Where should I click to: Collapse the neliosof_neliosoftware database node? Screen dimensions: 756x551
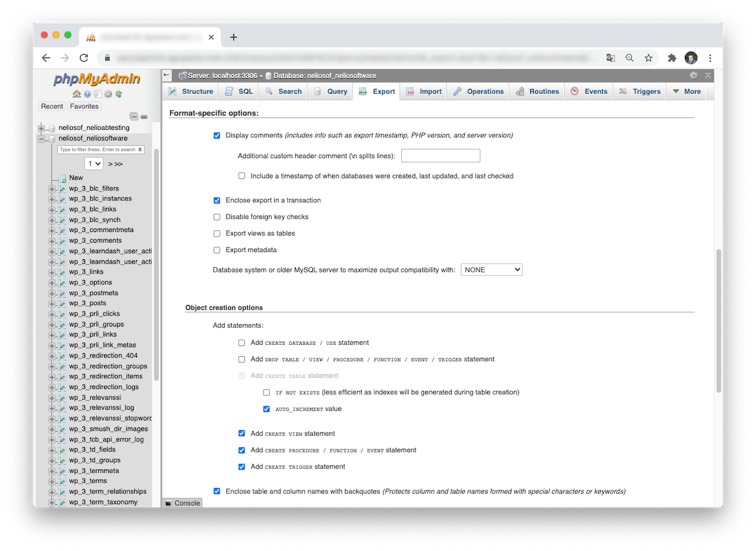[42, 139]
